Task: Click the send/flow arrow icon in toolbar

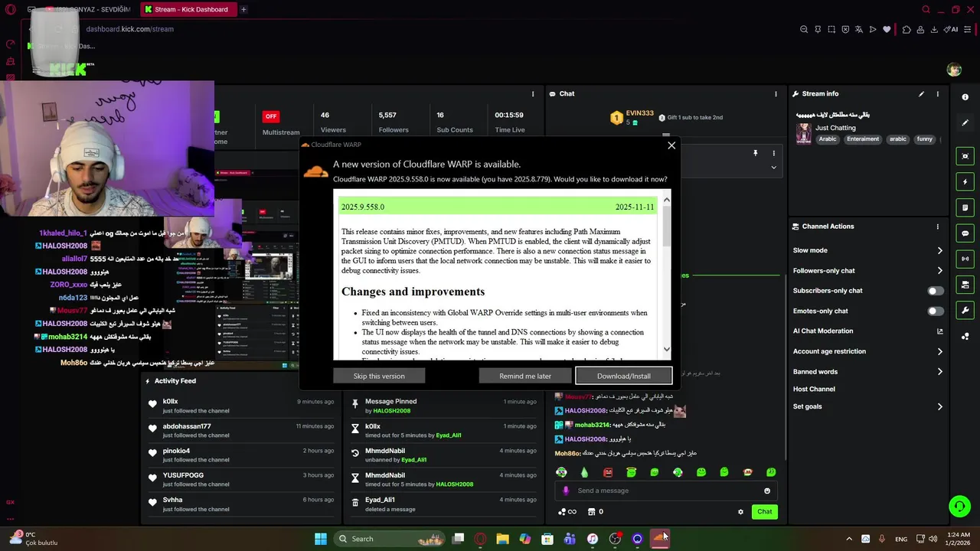Action: (x=873, y=29)
